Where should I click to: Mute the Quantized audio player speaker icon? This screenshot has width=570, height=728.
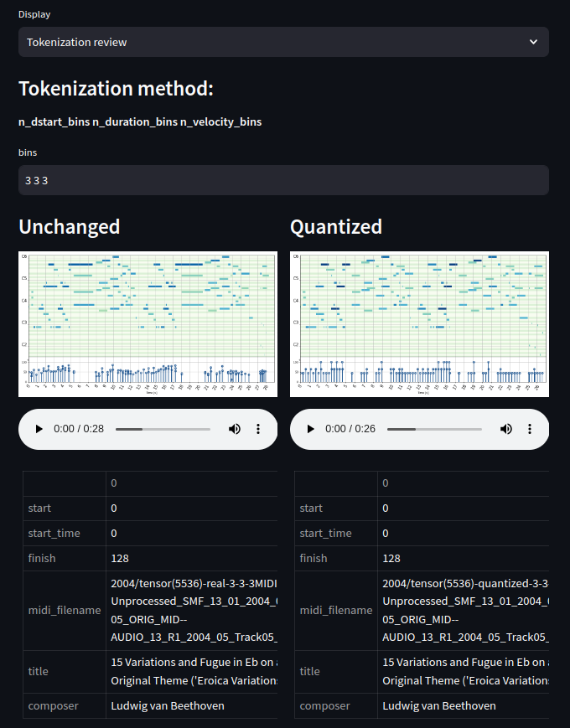[x=506, y=428]
